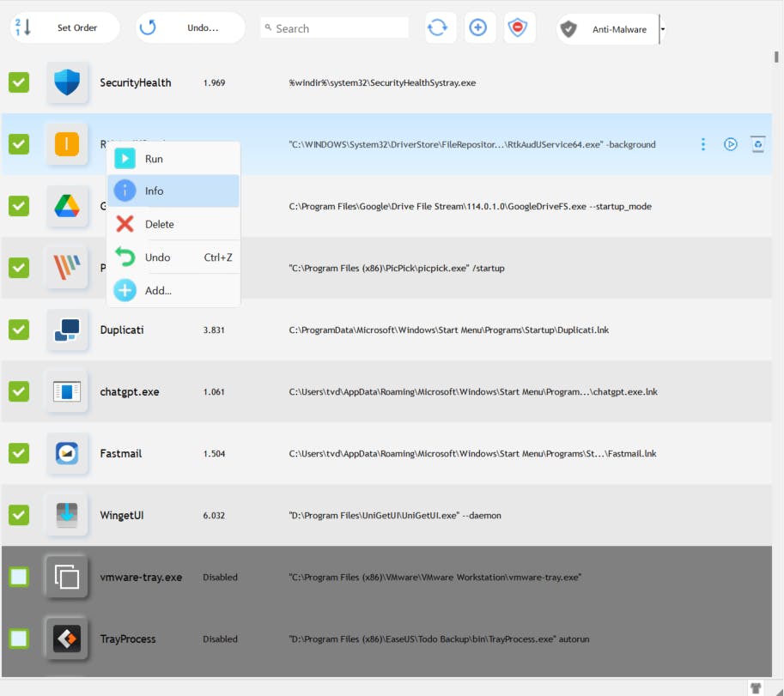Click the TrayProcess.exe autorun path text
The width and height of the screenshot is (784, 696).
pyautogui.click(x=439, y=639)
